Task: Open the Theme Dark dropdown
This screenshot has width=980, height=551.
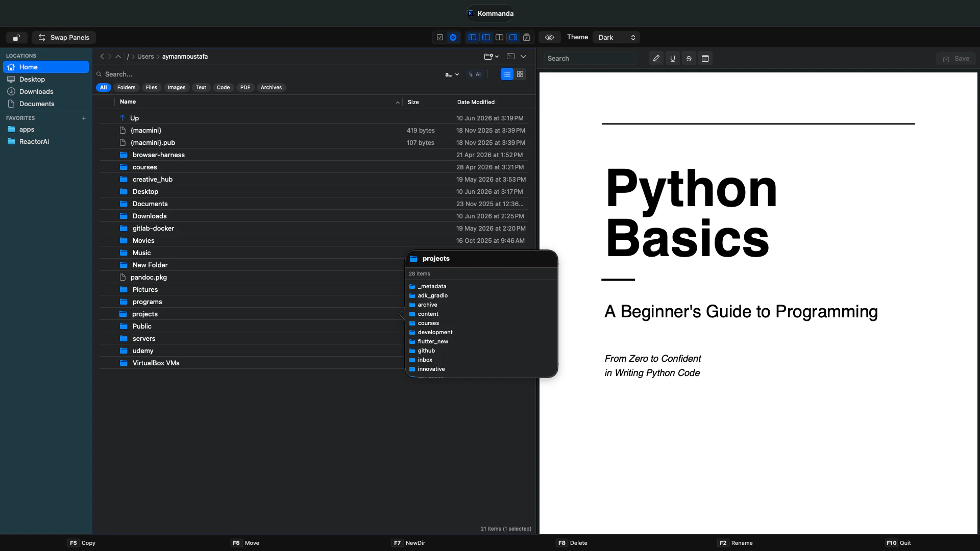Action: click(617, 37)
